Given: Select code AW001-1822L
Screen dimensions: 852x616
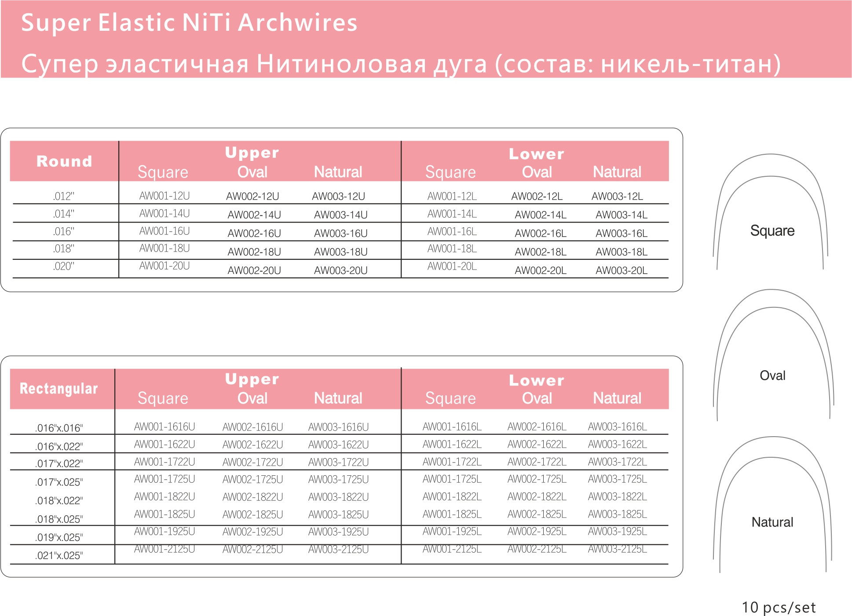Looking at the screenshot, I should pyautogui.click(x=452, y=496).
